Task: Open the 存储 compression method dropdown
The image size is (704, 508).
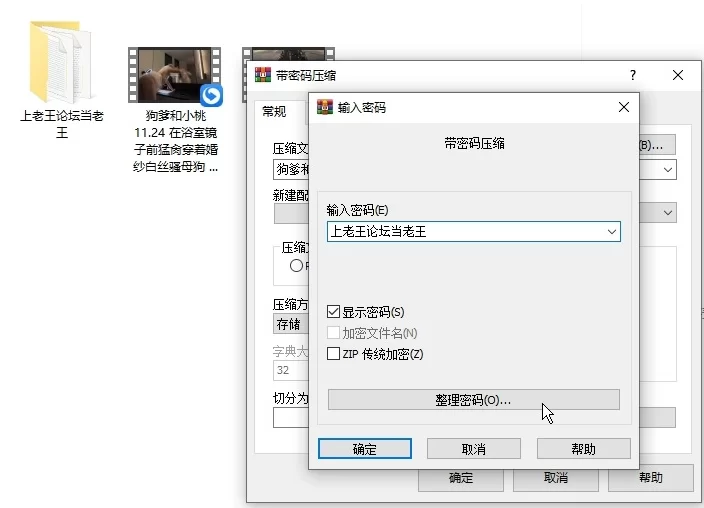Action: click(x=291, y=324)
